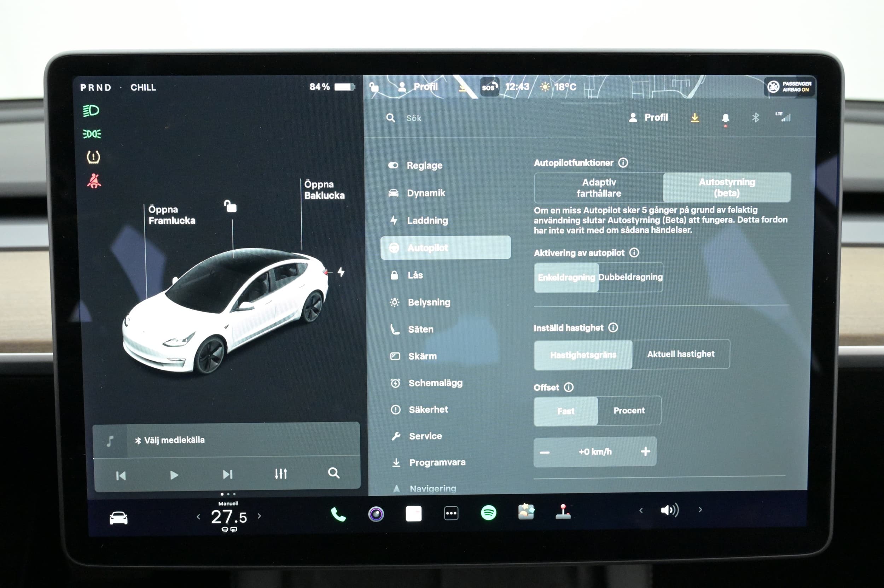Tap the seatbelt warning icon
Screen dimensions: 884x588
pos(94,181)
